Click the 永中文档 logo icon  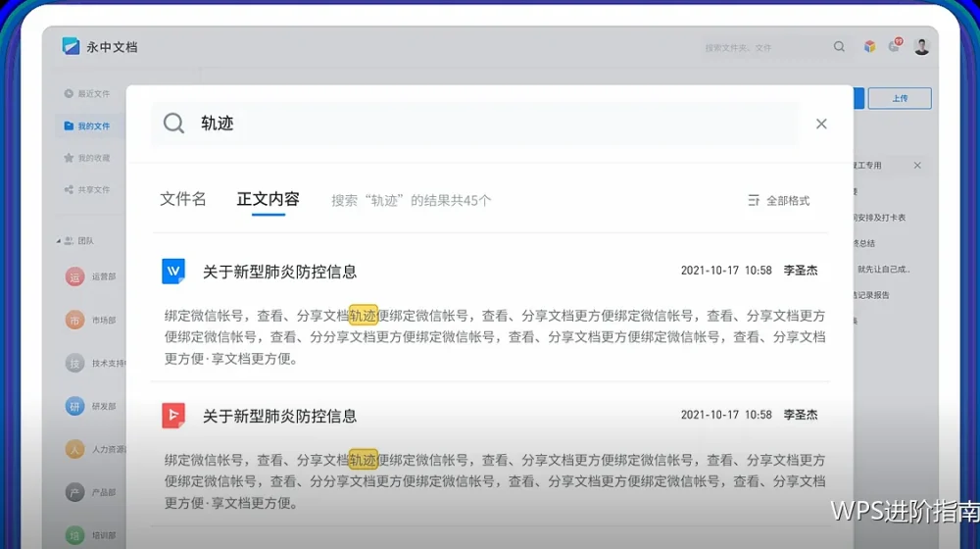point(71,46)
